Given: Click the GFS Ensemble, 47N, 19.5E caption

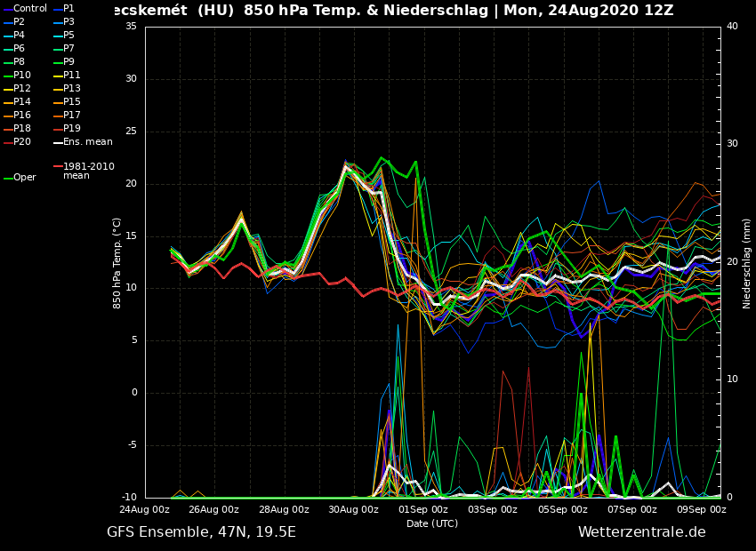Looking at the screenshot, I should click(x=201, y=532).
